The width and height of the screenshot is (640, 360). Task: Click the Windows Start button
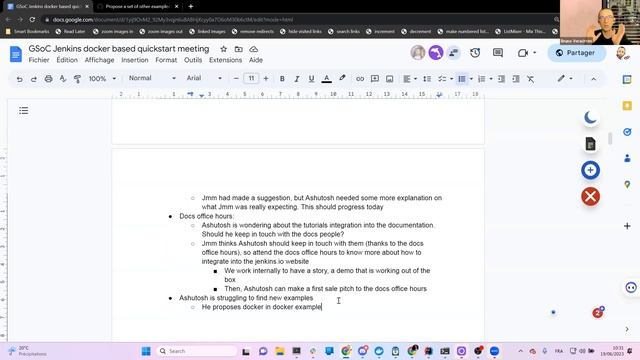pos(146,351)
